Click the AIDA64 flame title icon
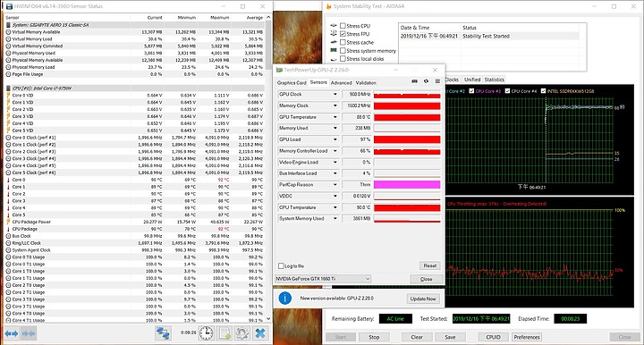644x345 pixels. point(328,6)
